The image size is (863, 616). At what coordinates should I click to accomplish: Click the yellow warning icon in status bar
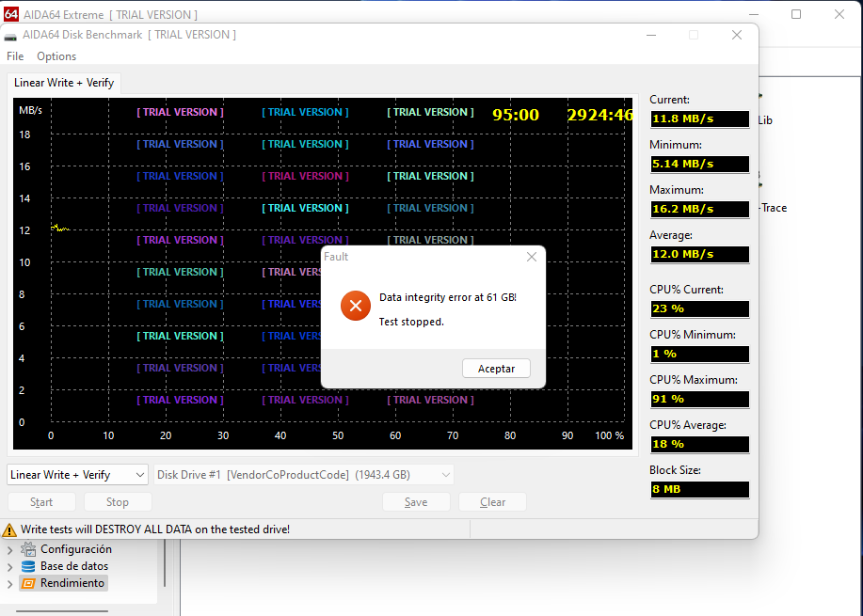click(9, 529)
